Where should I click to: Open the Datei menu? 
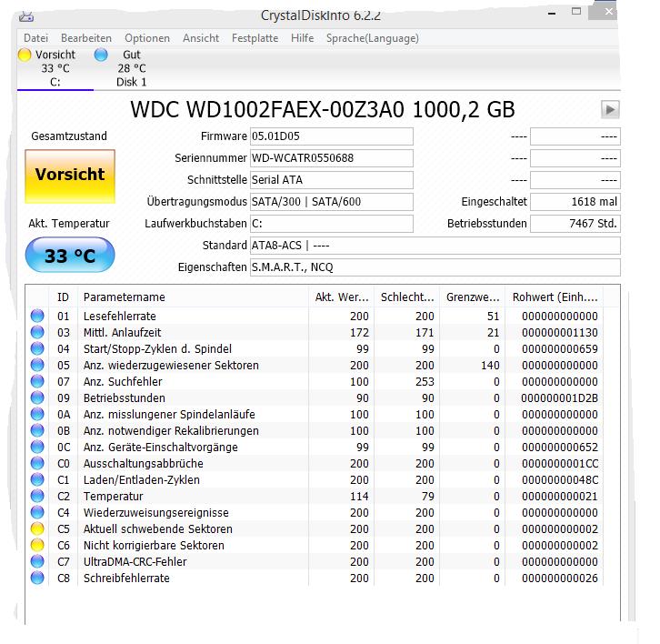pyautogui.click(x=35, y=38)
